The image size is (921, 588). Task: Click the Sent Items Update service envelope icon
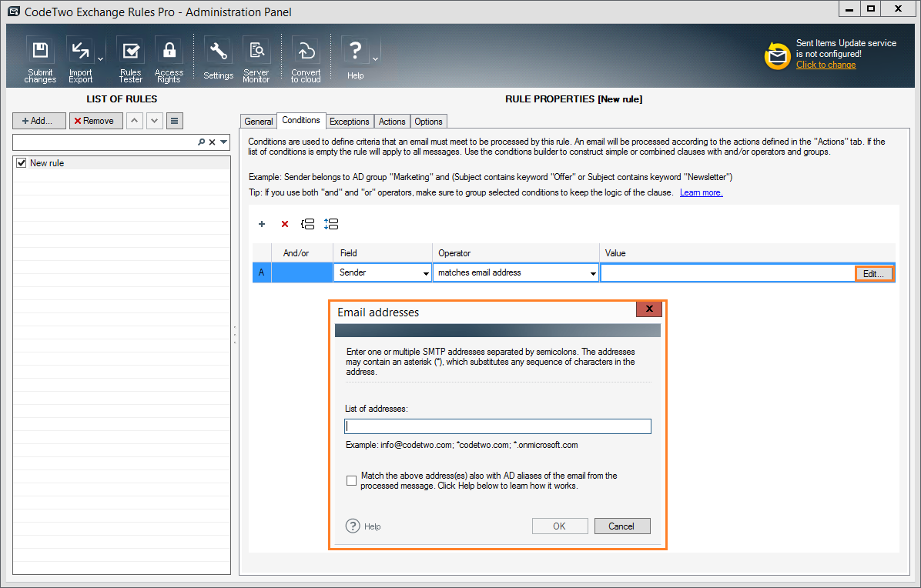point(778,55)
